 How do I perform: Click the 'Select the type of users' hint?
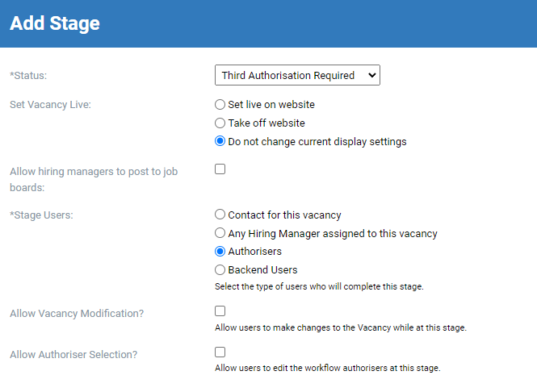coord(319,286)
